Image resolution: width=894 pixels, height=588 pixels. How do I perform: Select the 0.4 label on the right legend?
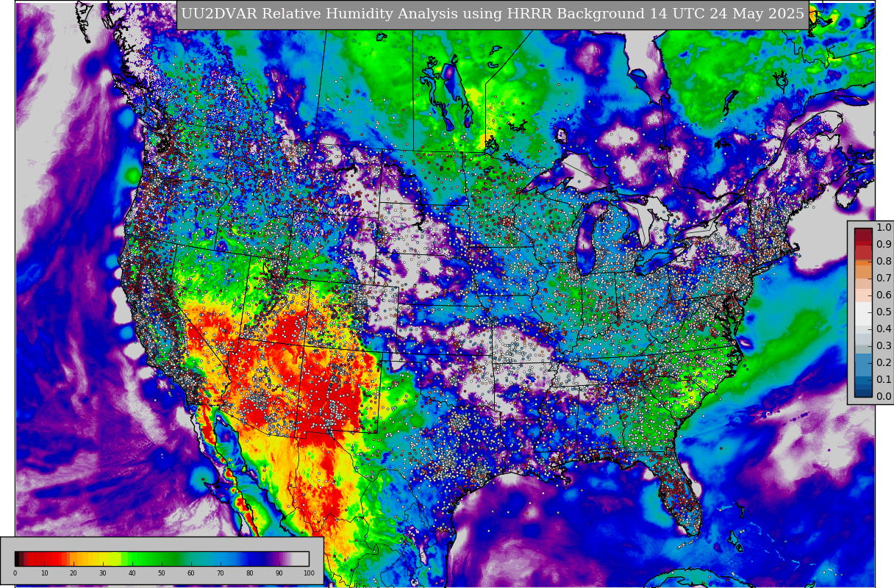(884, 329)
